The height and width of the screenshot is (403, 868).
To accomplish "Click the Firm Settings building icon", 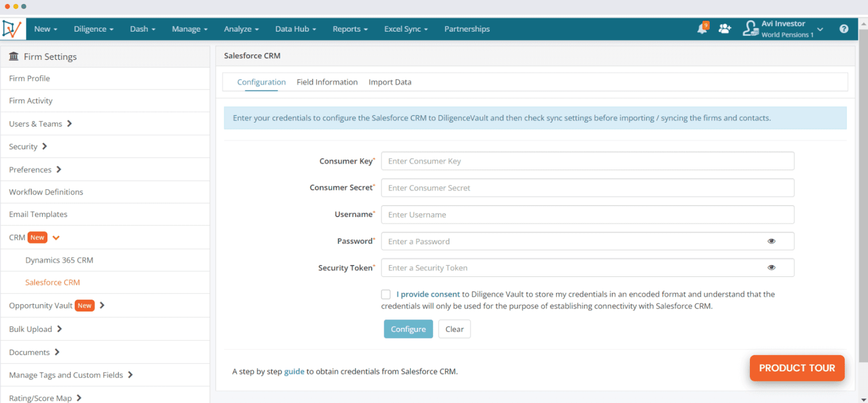I will click(14, 57).
